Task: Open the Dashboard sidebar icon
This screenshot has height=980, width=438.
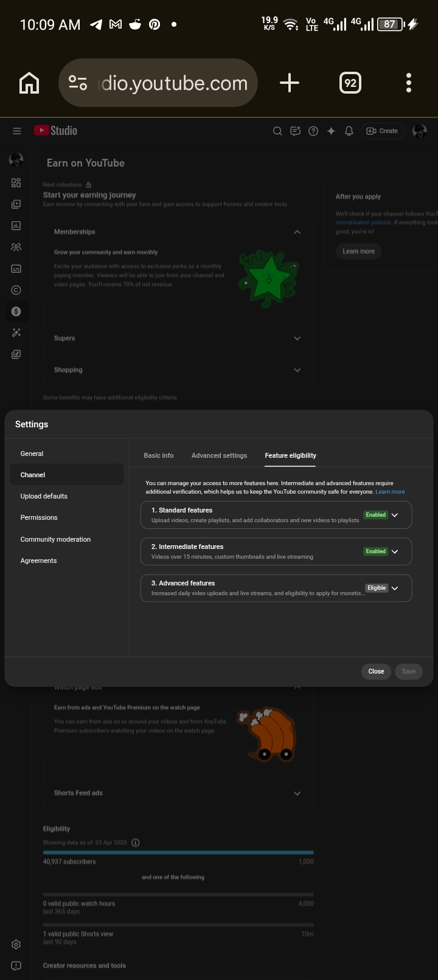Action: point(16,183)
